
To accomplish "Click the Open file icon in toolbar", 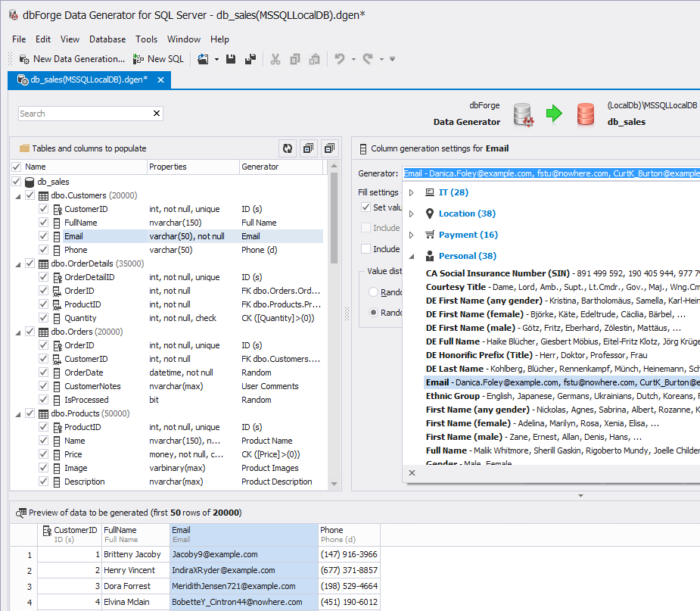I will click(x=203, y=59).
